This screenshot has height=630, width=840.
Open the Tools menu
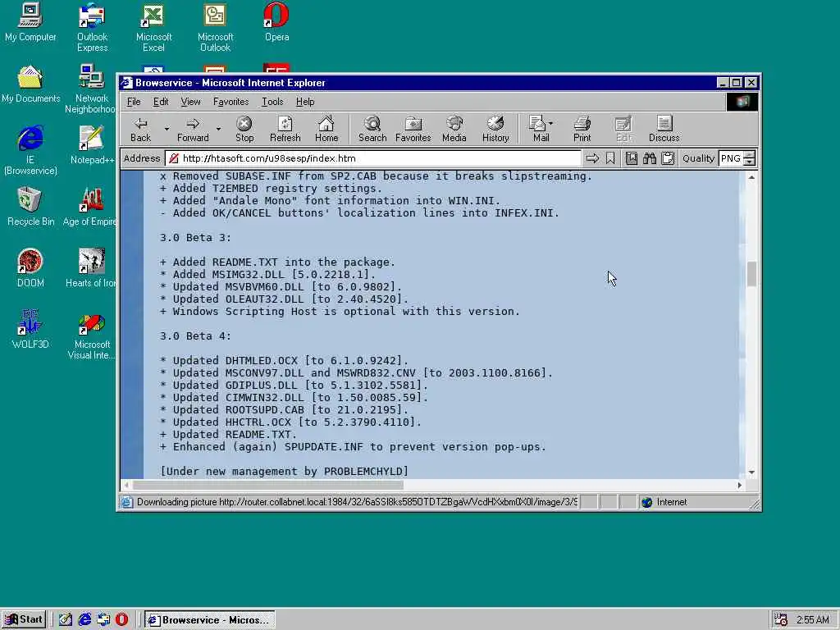click(272, 102)
